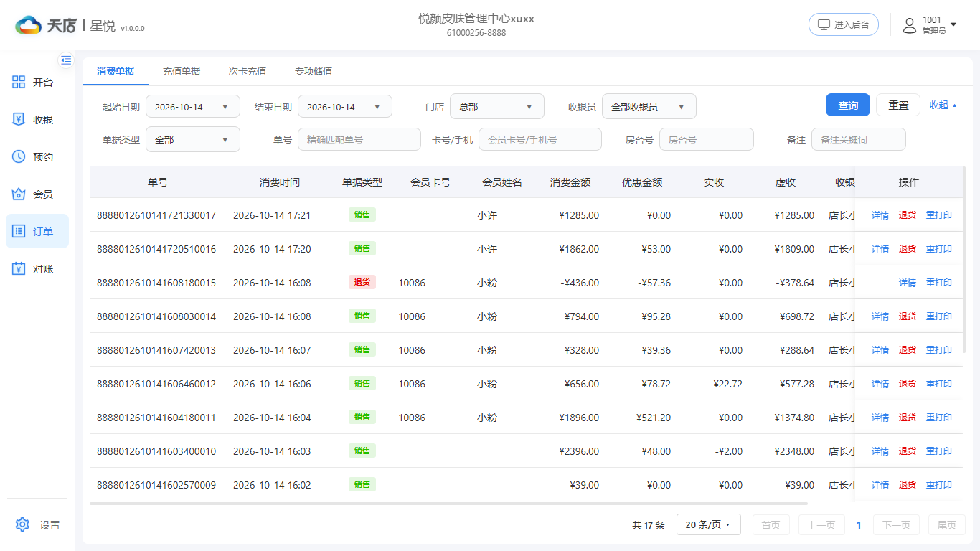Click the 查询 search button
This screenshot has width=980, height=551.
click(848, 105)
